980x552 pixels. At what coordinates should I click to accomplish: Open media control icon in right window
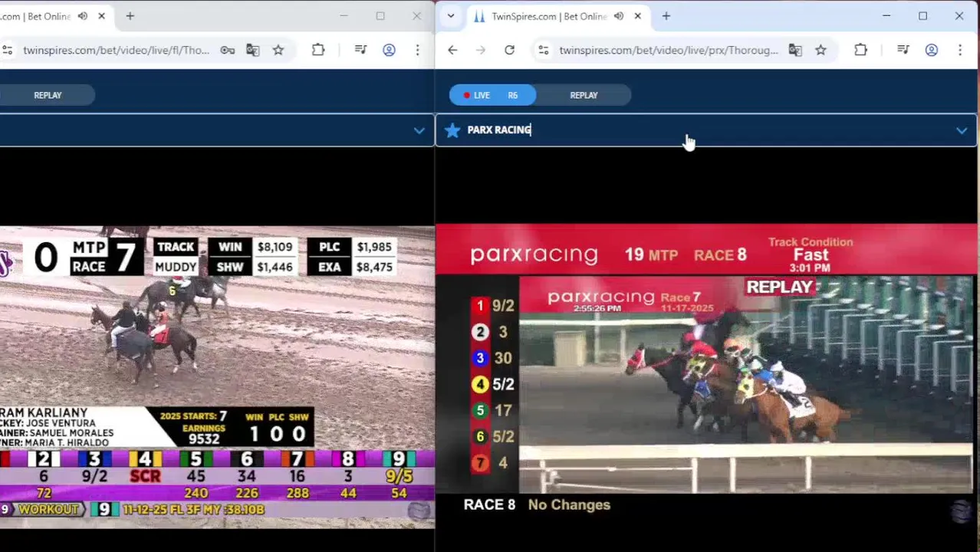coord(903,50)
